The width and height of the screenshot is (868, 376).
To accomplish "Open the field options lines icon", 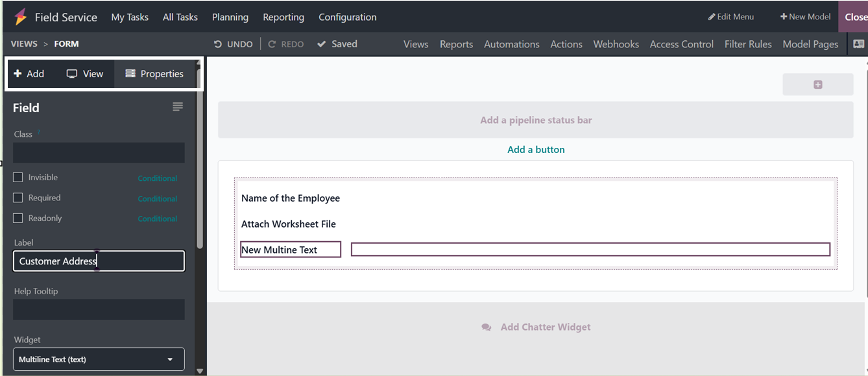I will (x=178, y=107).
